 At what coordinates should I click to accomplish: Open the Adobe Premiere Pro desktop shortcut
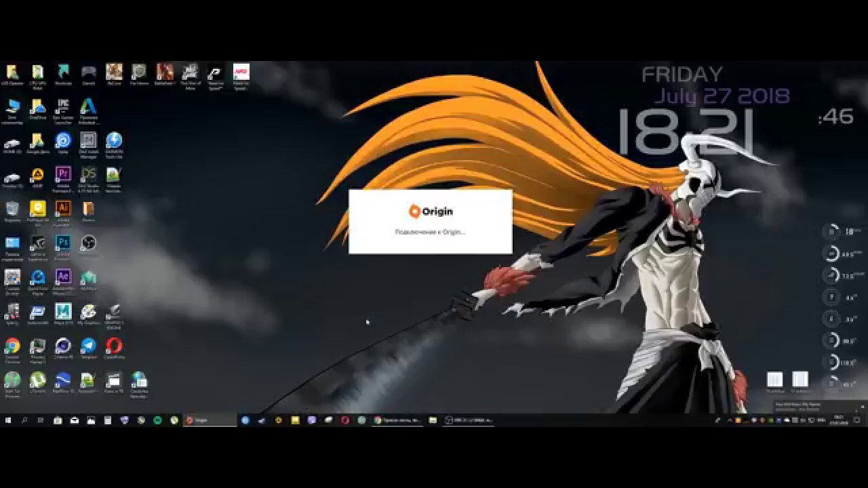pos(63,178)
